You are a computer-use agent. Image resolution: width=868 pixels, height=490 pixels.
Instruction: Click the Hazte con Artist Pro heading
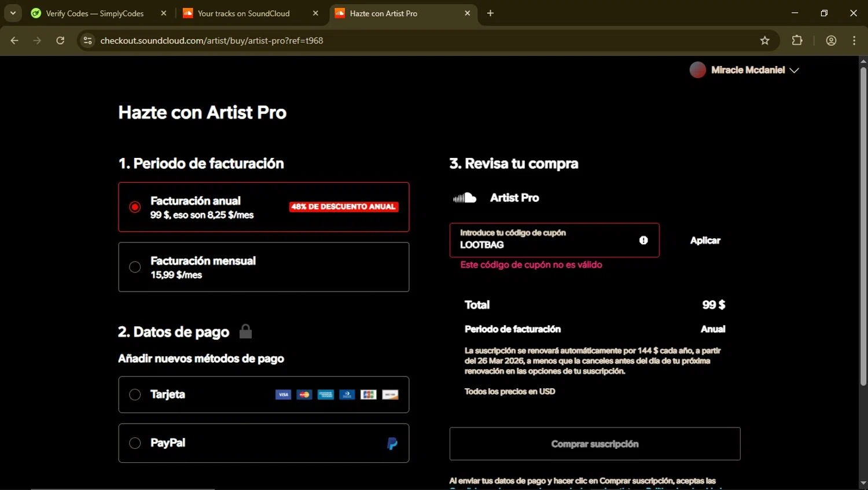[203, 112]
